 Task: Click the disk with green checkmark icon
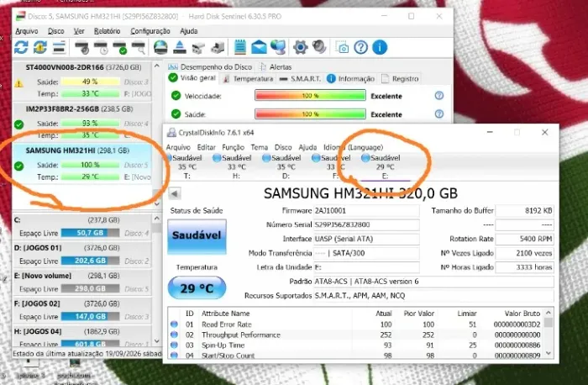tap(120, 48)
